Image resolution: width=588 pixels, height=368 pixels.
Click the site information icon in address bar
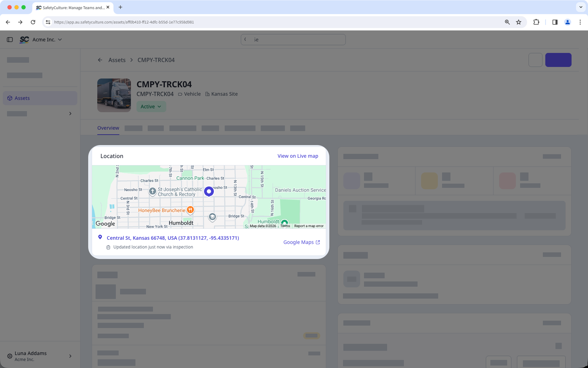(x=48, y=22)
